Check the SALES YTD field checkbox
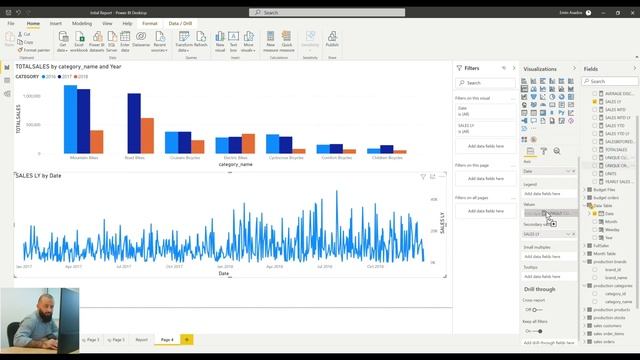Screen dimensions: 640x360 [x=595, y=125]
